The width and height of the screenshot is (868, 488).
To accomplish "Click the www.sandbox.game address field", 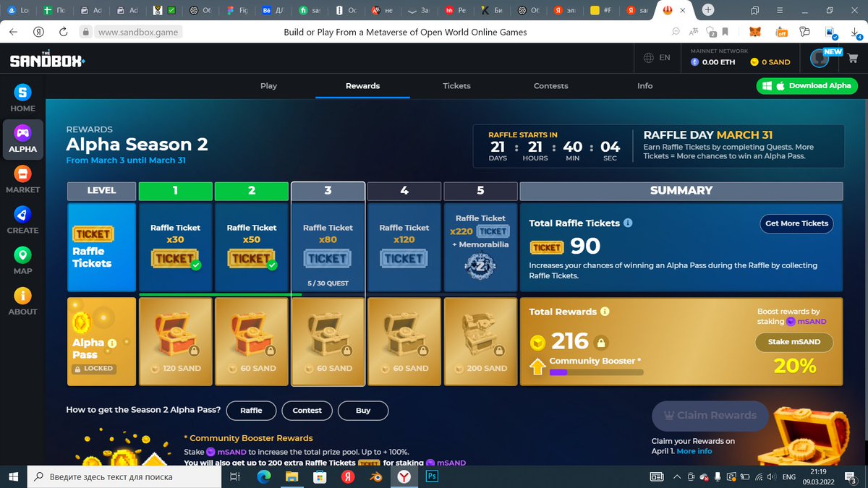I will pyautogui.click(x=137, y=32).
